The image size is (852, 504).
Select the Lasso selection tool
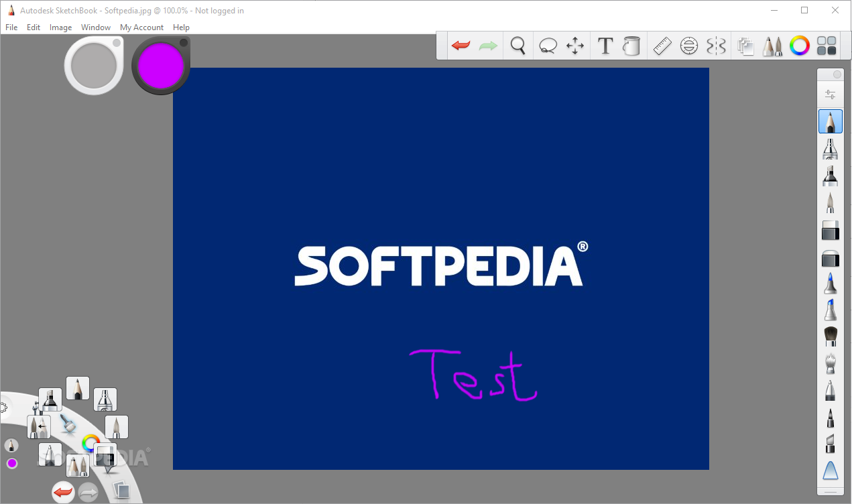click(x=548, y=46)
